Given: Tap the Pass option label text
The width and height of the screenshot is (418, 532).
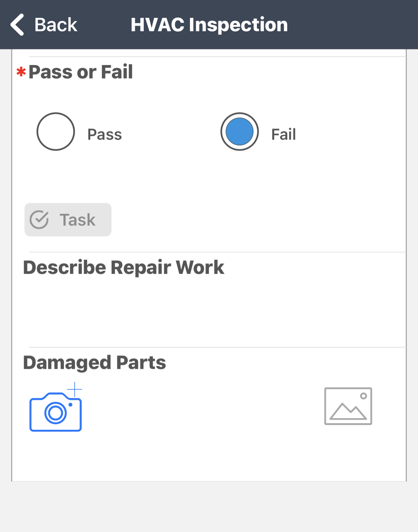Looking at the screenshot, I should point(104,135).
